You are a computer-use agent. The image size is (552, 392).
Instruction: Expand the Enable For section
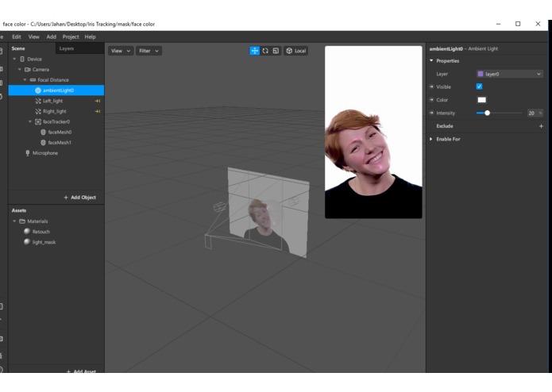(431, 139)
